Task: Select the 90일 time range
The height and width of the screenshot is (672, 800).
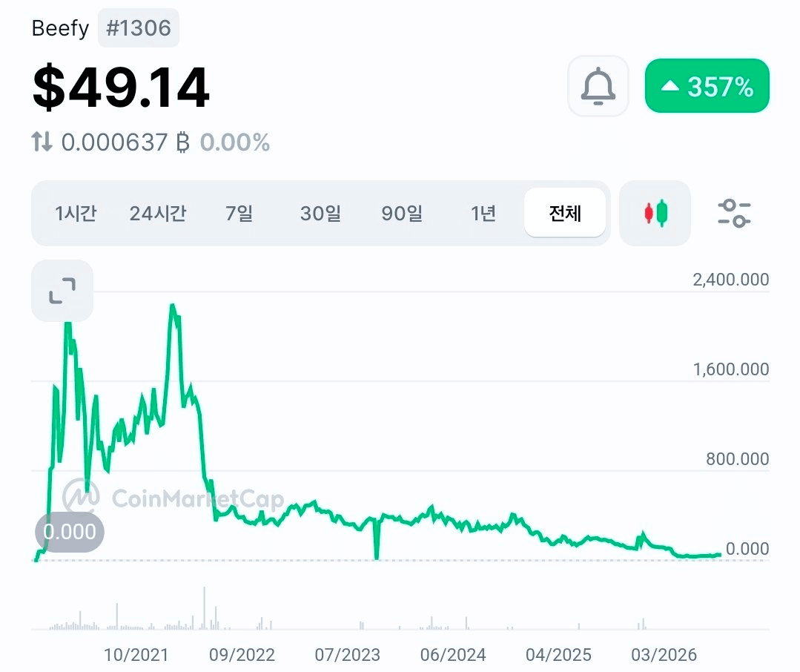Action: [402, 213]
